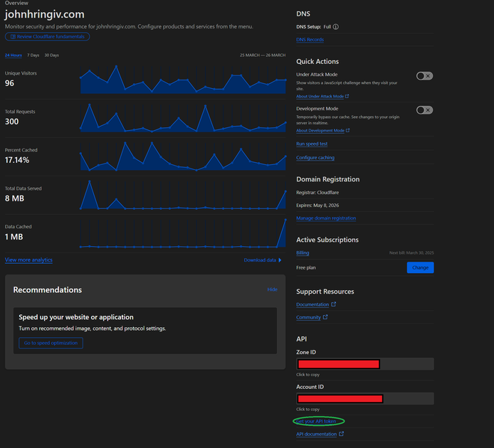Select the 24 Hours time range
The image size is (494, 448).
pos(13,55)
